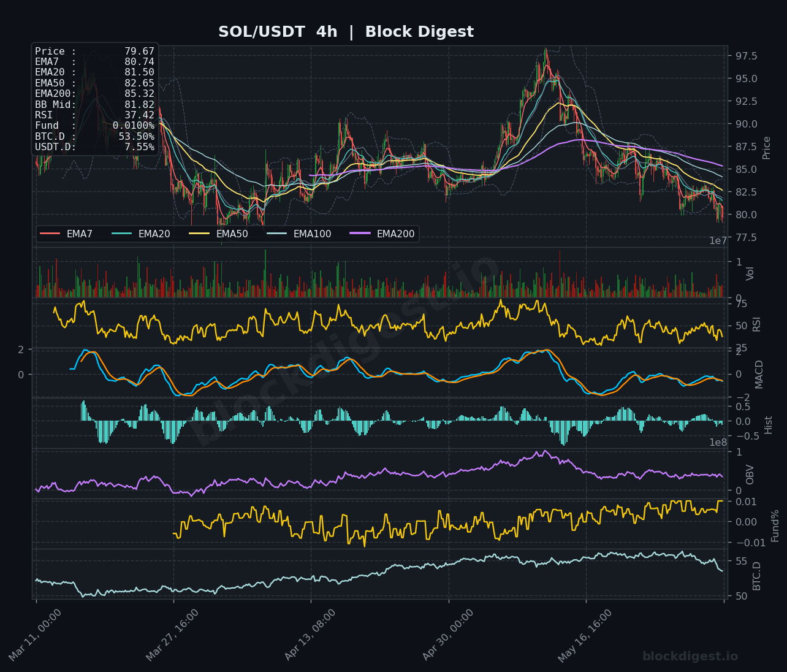The width and height of the screenshot is (787, 672).
Task: Click the 'Price : 79.67' info row
Action: click(94, 52)
